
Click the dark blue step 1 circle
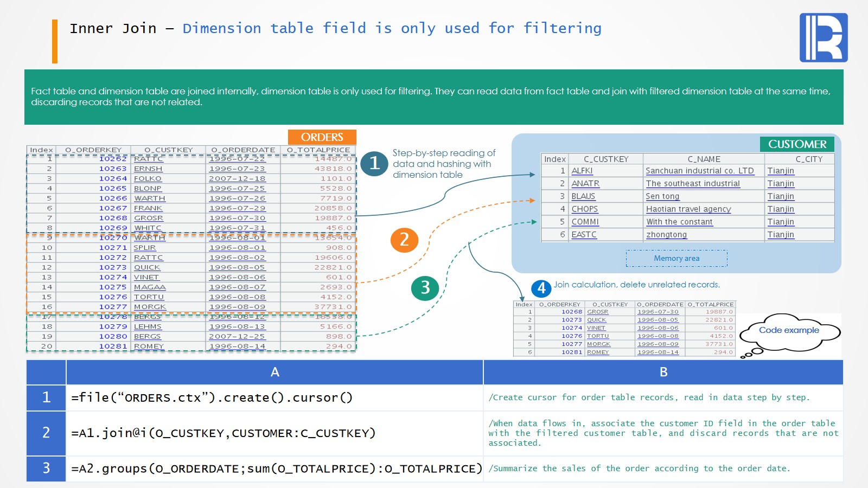pyautogui.click(x=374, y=163)
